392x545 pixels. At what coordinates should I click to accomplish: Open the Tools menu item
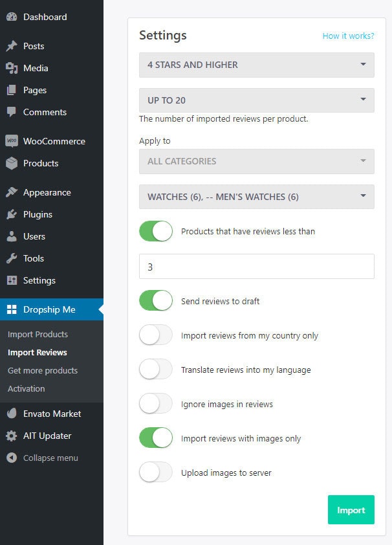coord(52,258)
